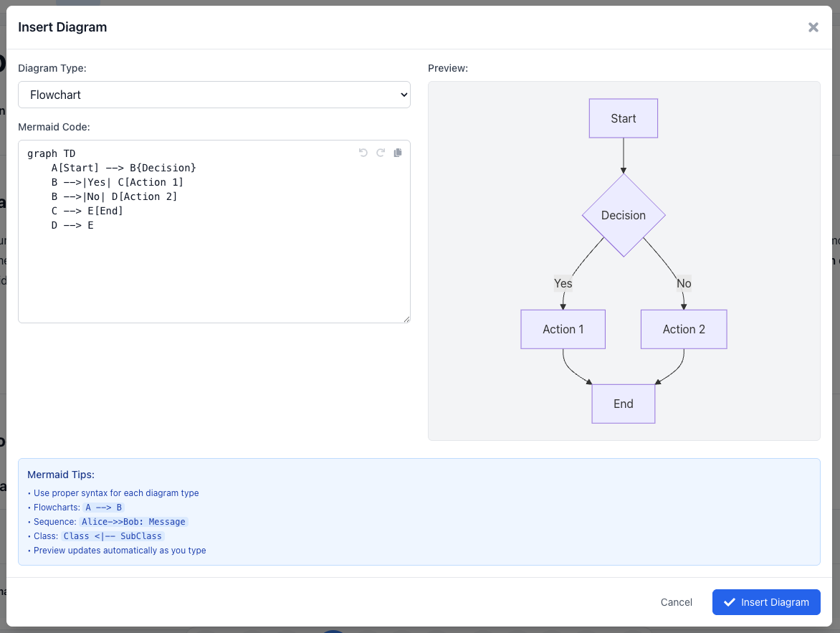The width and height of the screenshot is (840, 633).
Task: Click code line 'C --> E[End]'
Action: click(87, 211)
